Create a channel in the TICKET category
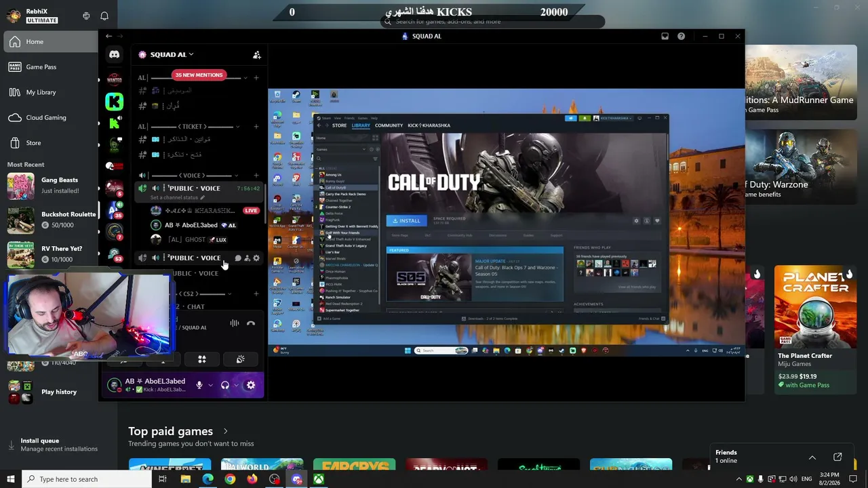The height and width of the screenshot is (488, 868). coord(256,127)
